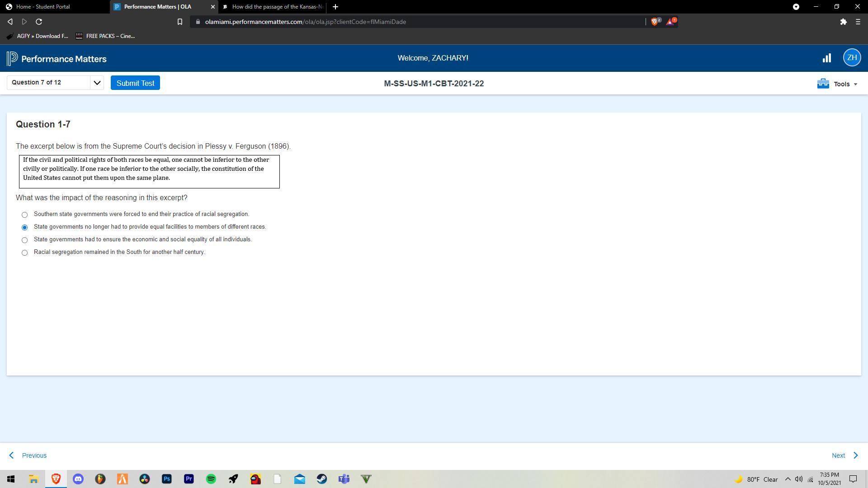Click the Brave Shields lion icon
This screenshot has width=868, height=488.
655,22
